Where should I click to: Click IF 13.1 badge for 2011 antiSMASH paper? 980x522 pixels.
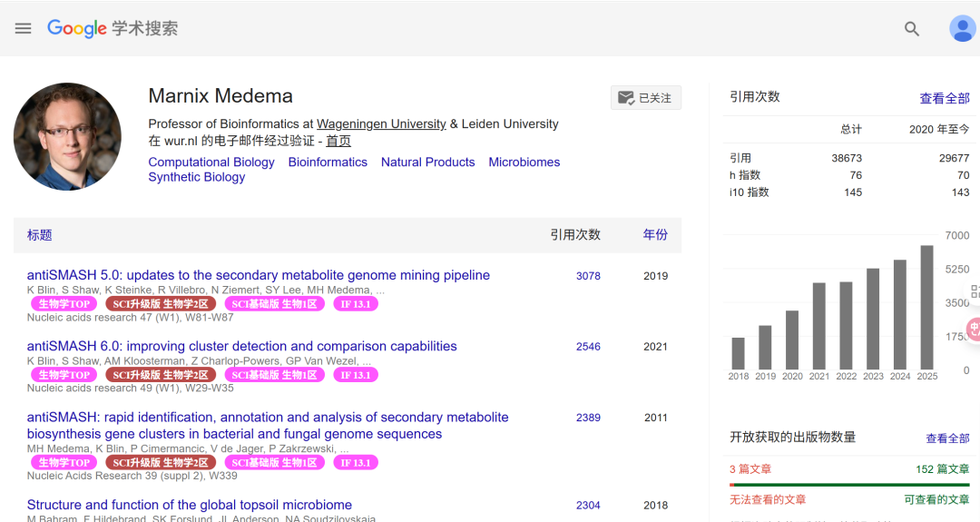[355, 463]
